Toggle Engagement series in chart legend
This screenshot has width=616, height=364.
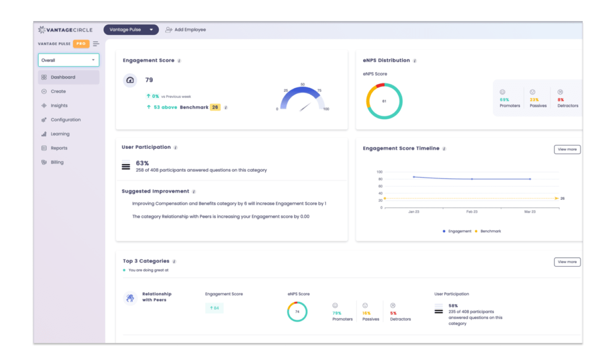457,231
